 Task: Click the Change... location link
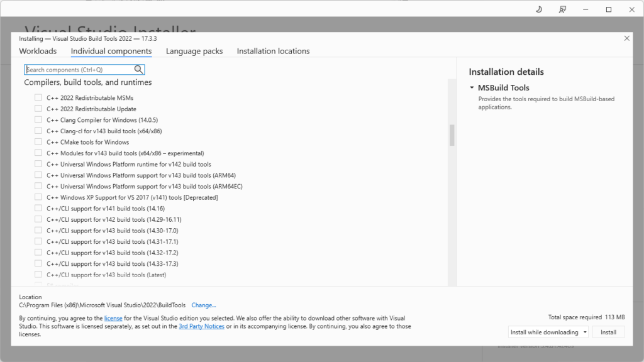pyautogui.click(x=204, y=305)
